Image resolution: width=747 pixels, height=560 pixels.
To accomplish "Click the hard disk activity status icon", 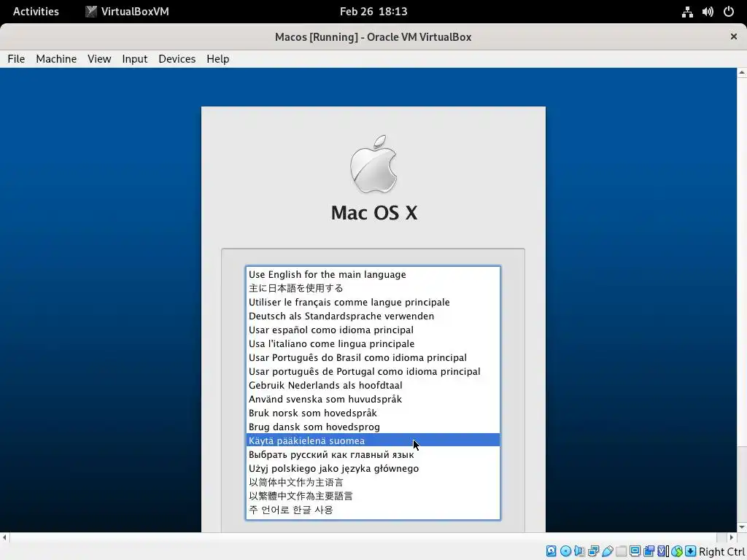I will (551, 551).
